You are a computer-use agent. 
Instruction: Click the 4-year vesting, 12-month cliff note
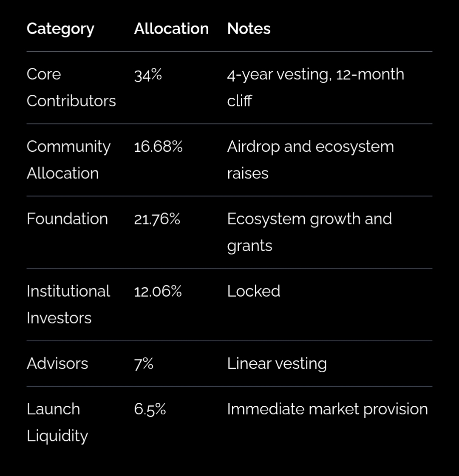pos(315,88)
